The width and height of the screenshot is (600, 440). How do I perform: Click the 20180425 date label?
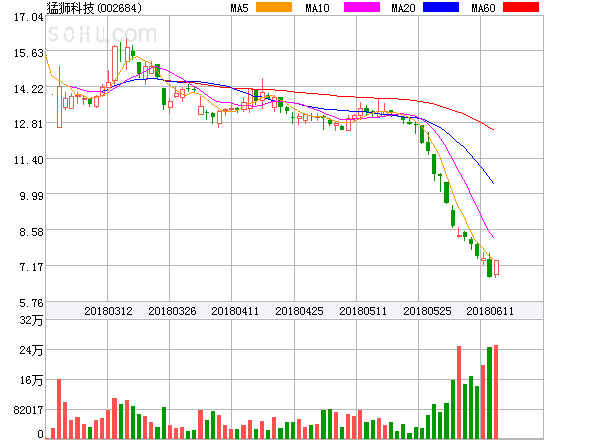click(x=299, y=311)
